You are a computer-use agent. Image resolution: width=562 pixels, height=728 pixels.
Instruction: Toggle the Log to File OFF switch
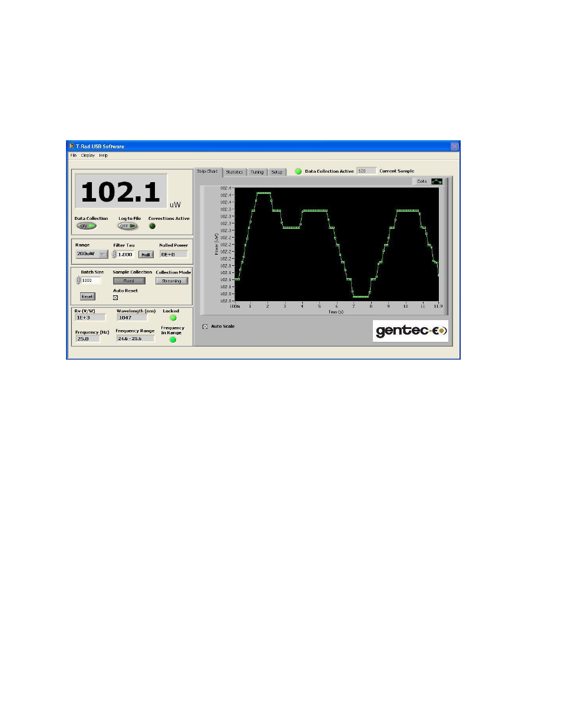(127, 226)
